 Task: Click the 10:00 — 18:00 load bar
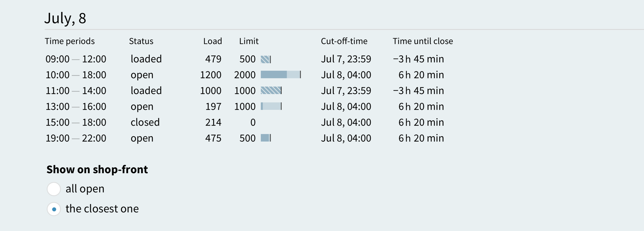(x=281, y=75)
